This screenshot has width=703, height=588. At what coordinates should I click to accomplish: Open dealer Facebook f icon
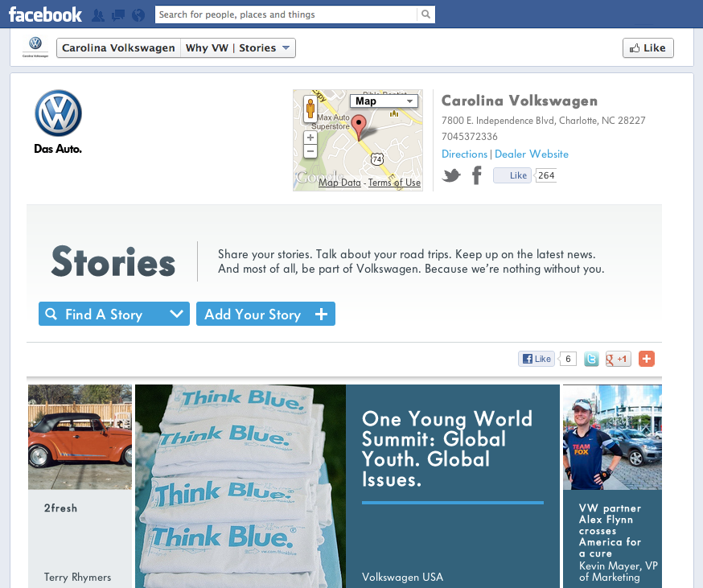(x=477, y=175)
